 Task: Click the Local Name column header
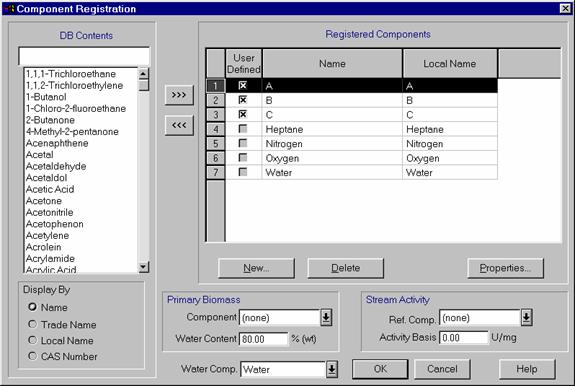coord(450,63)
